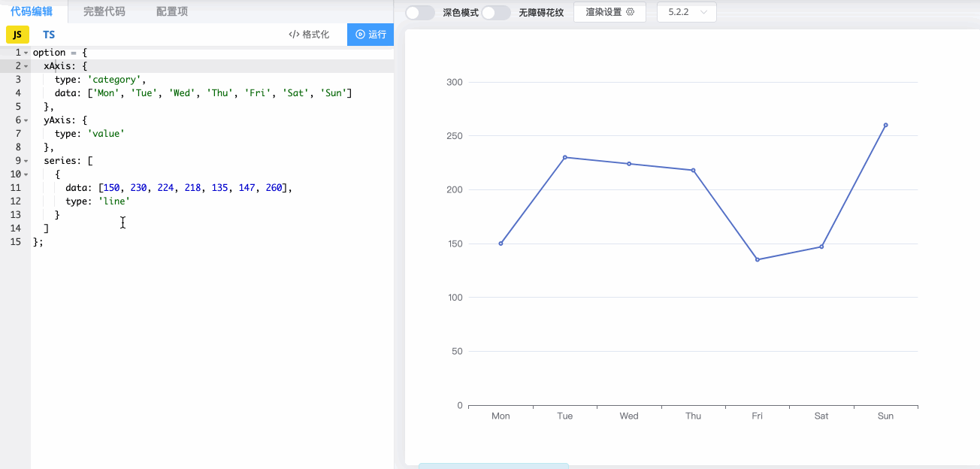Viewport: 980px width, 469px height.
Task: Collapse yAxis block fold arrow on line 6
Action: [x=26, y=120]
